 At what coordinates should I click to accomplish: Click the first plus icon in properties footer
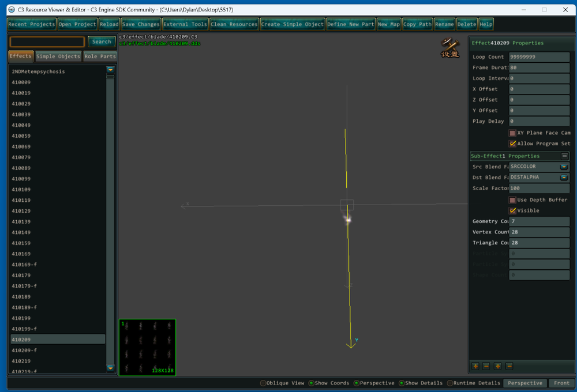(475, 366)
